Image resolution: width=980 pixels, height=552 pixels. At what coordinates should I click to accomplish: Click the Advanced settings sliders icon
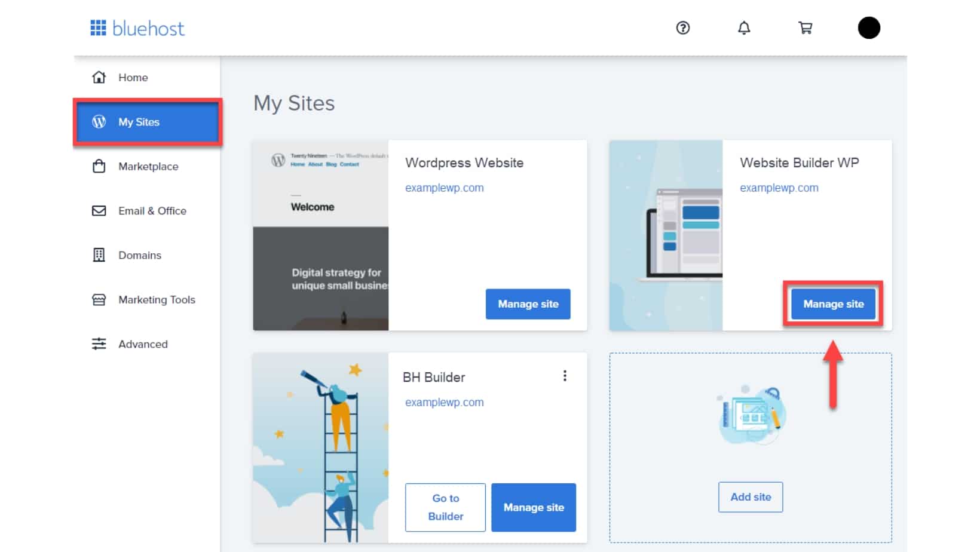pos(99,344)
